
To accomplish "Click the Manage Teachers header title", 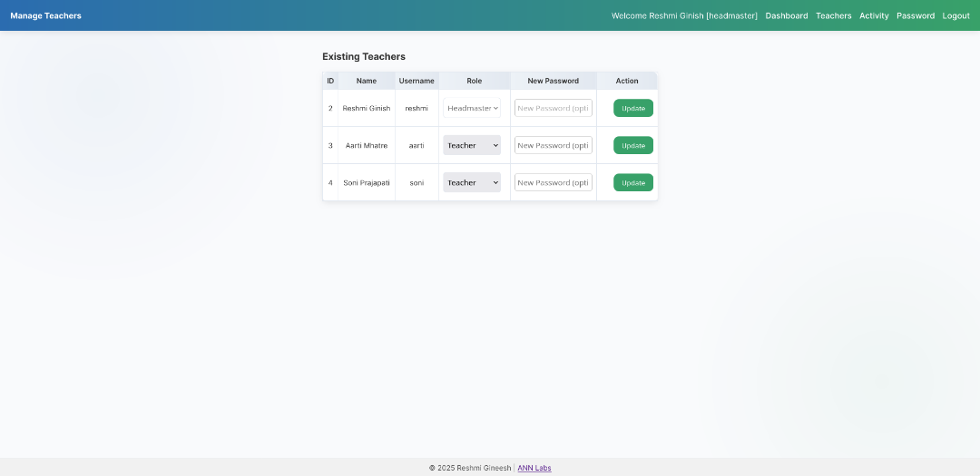I will pyautogui.click(x=45, y=15).
